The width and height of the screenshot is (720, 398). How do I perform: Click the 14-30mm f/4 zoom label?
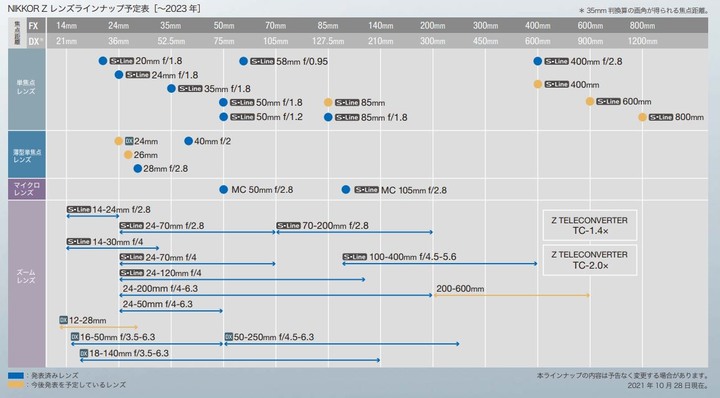118,241
